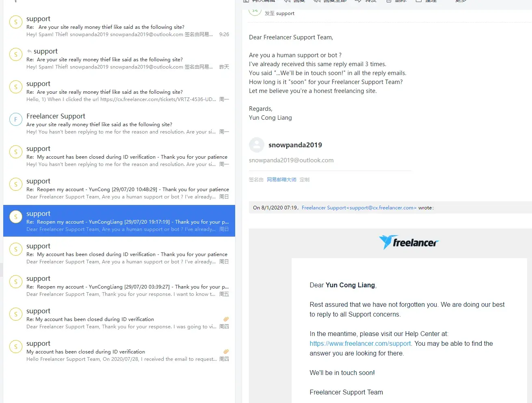Click the attachment paperclip on the 'Re: My account has been closed' 周四 email

226,319
